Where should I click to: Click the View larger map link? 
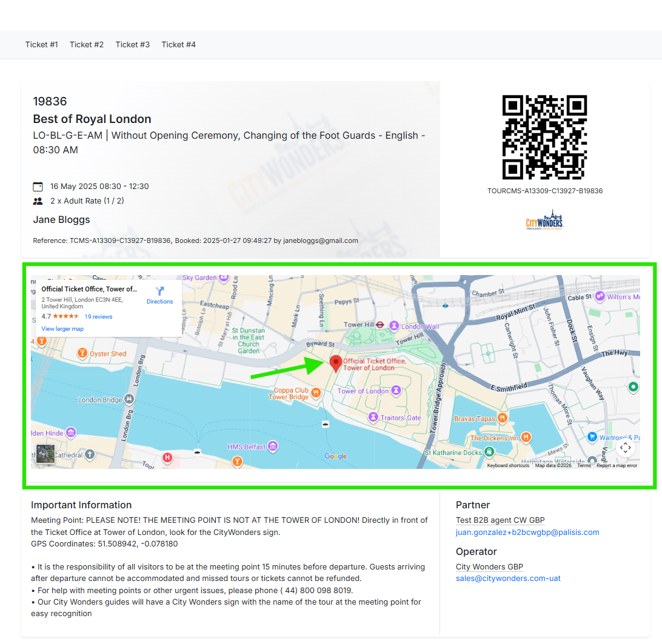(x=62, y=329)
